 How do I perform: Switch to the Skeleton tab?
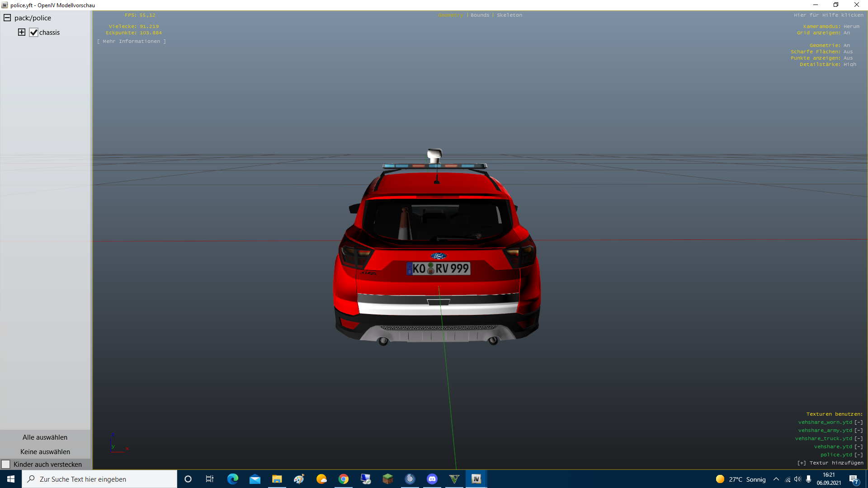pyautogui.click(x=509, y=15)
